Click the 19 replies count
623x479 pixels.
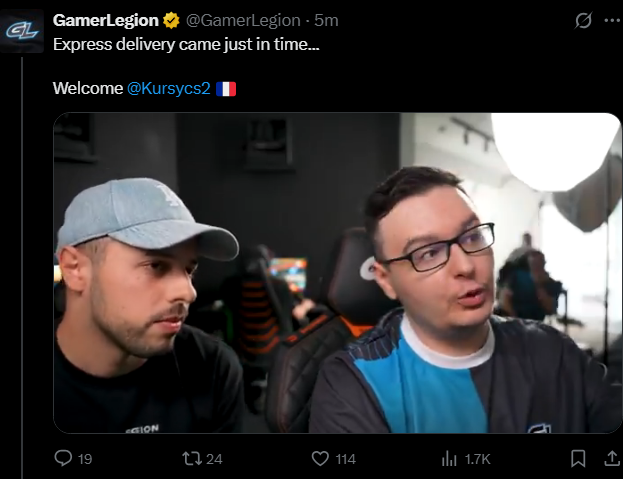tap(85, 459)
